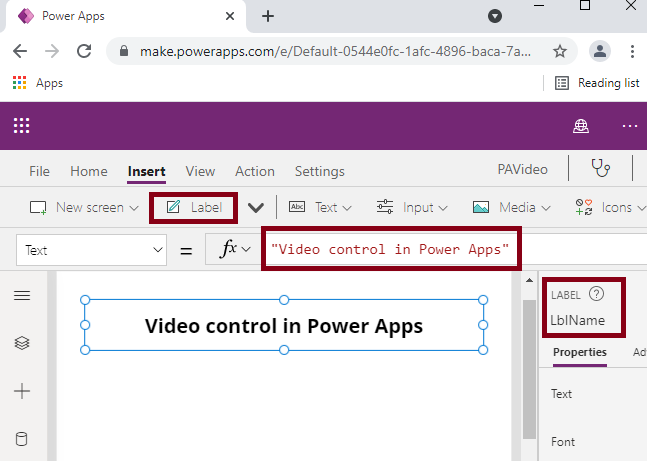
Task: Expand the chevron next to Label button
Action: coord(256,208)
